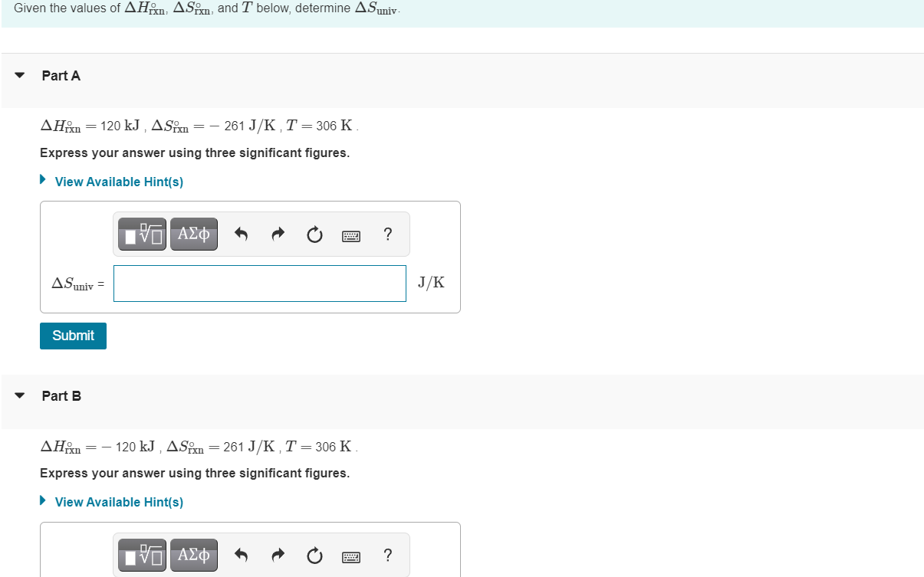The image size is (924, 577).
Task: Reset the Part B answer editor
Action: 314,555
